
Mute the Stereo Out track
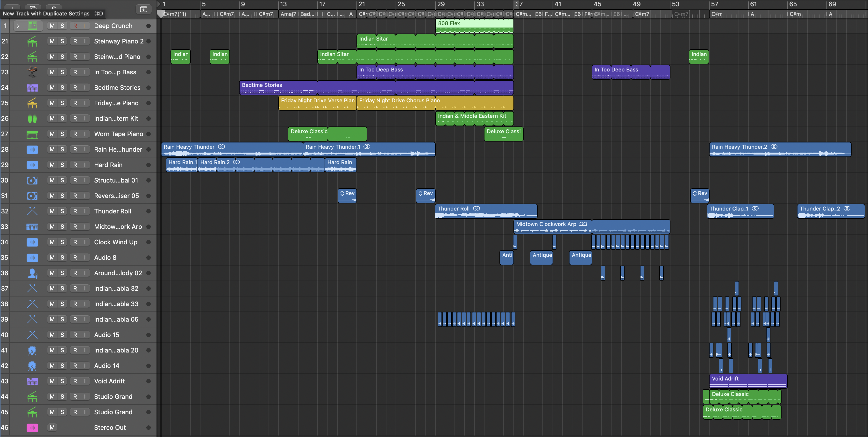coord(52,428)
